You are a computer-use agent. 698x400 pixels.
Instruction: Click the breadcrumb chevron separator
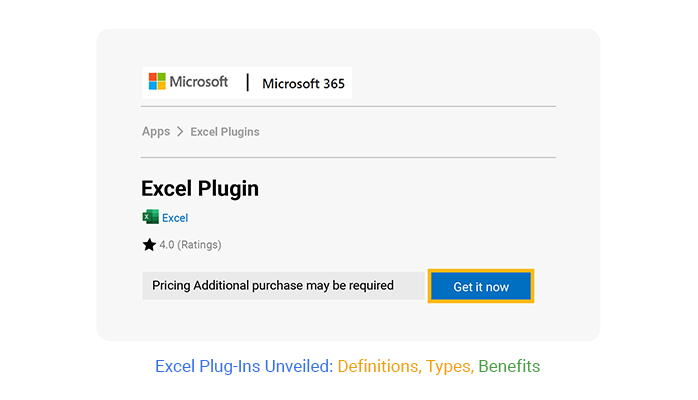180,131
